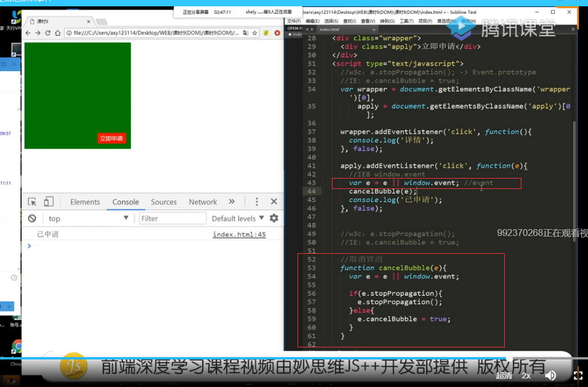Toggle DevTools device toolbar
Viewport: 588px width, 387px height.
click(x=48, y=202)
